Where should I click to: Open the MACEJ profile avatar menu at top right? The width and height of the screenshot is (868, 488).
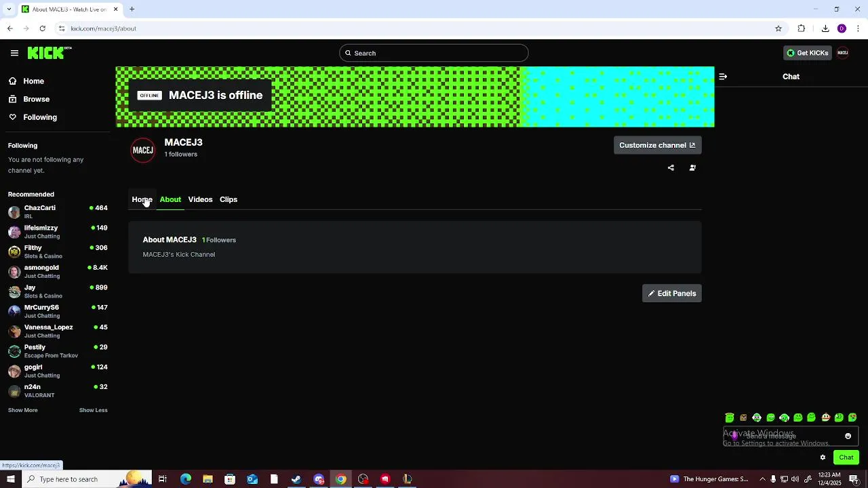coord(842,53)
